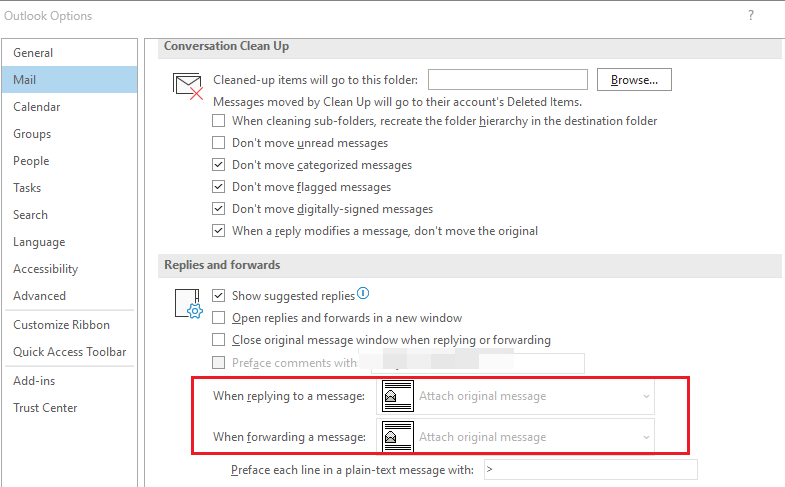Click the Replies and forwards settings icon

click(189, 303)
